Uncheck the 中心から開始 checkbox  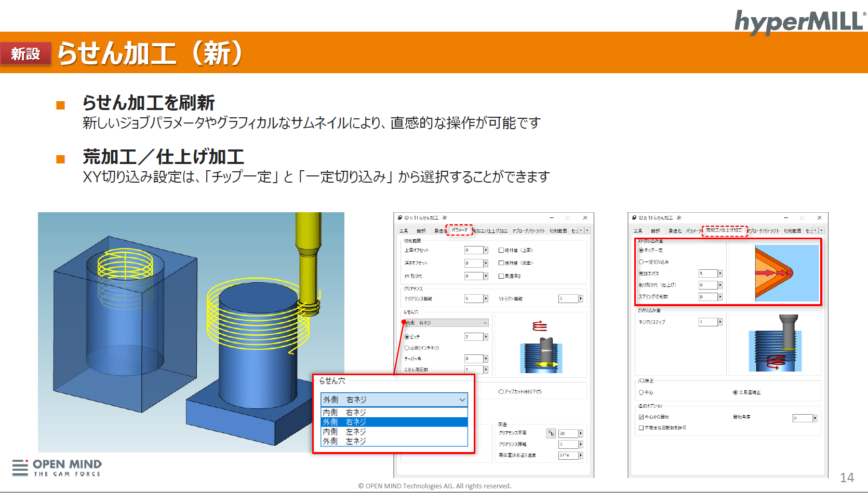641,417
